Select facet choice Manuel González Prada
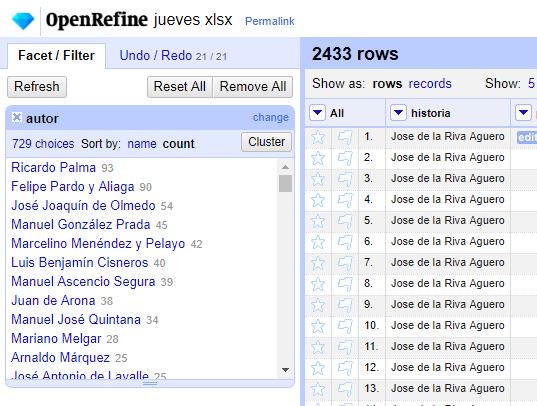537x406 pixels. tap(81, 224)
